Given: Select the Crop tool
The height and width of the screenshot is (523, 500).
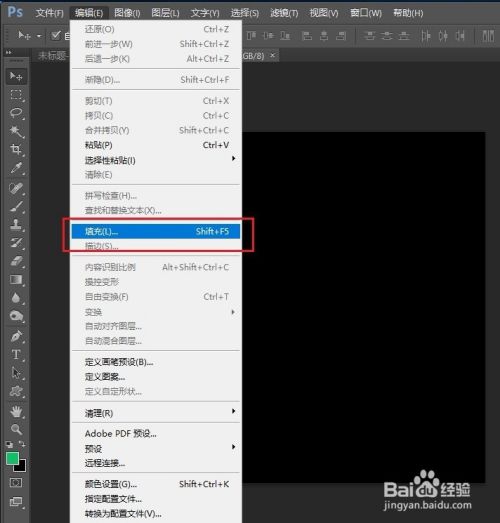Looking at the screenshot, I should 16,149.
